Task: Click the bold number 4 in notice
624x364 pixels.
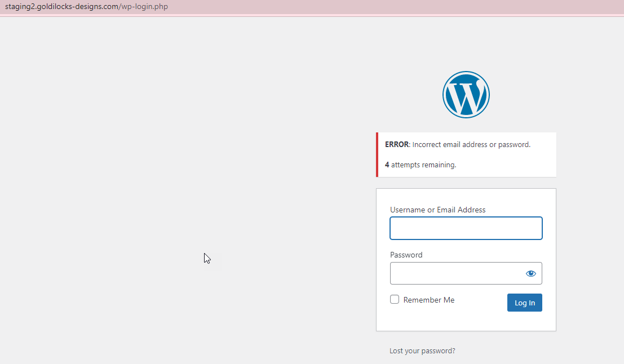Action: (x=387, y=165)
